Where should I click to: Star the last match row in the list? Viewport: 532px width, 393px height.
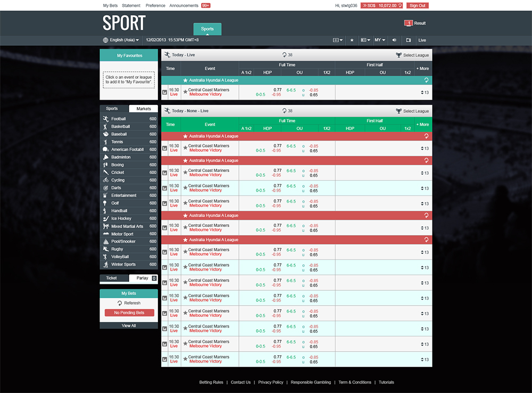point(185,358)
